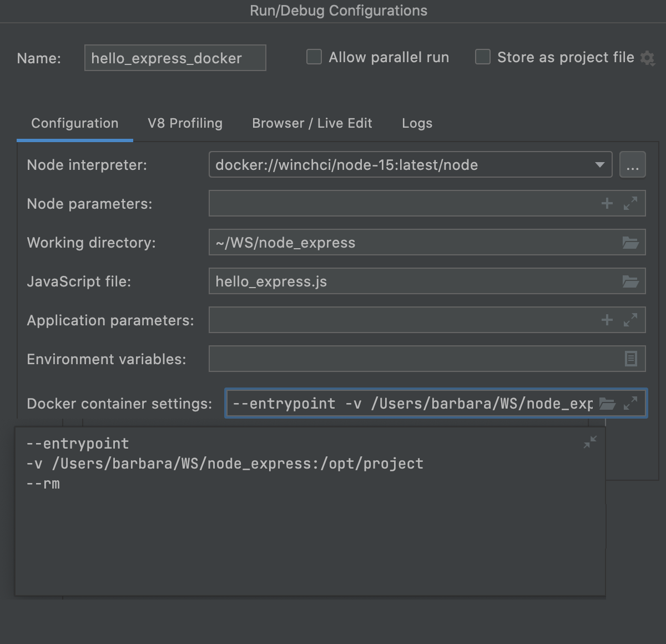The width and height of the screenshot is (666, 644).
Task: Browse for the JavaScript file using the folder icon
Action: 631,281
